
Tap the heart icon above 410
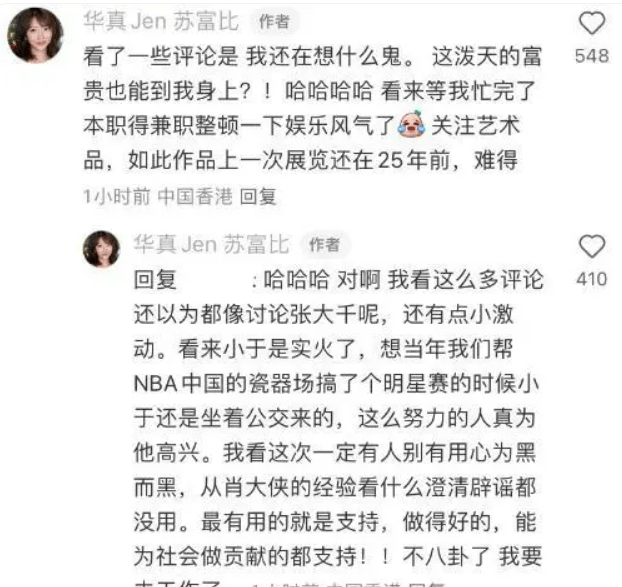[x=592, y=246]
